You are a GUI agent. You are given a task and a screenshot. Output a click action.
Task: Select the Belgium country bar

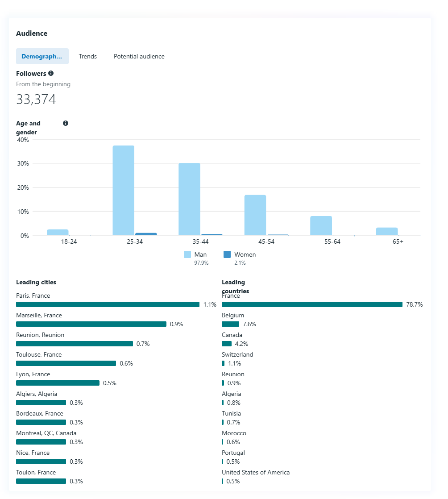(x=230, y=324)
